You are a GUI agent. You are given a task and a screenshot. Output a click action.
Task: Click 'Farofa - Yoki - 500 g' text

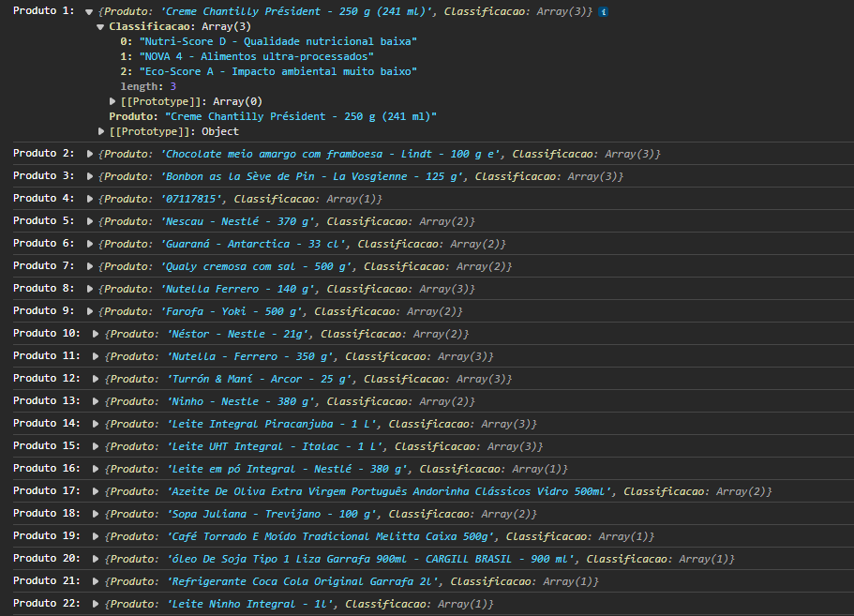pos(233,311)
